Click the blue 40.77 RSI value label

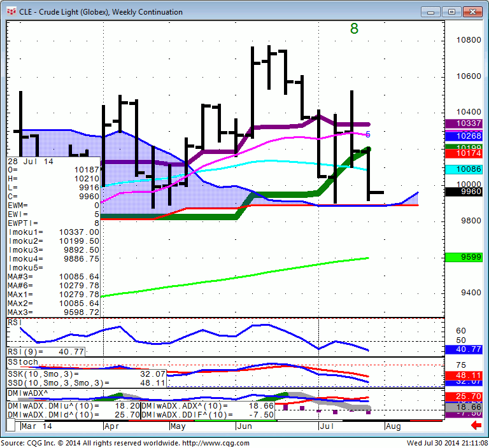click(464, 349)
